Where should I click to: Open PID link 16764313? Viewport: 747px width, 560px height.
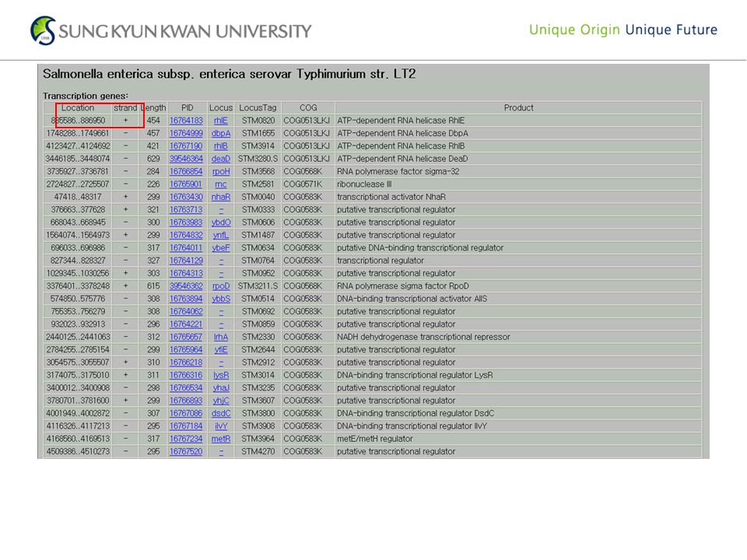(x=186, y=273)
